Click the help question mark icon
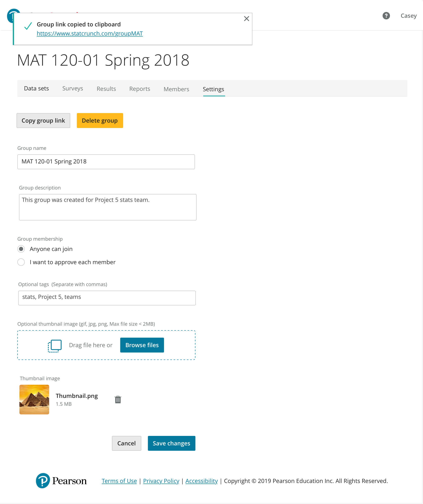The width and height of the screenshot is (423, 504). pos(386,16)
